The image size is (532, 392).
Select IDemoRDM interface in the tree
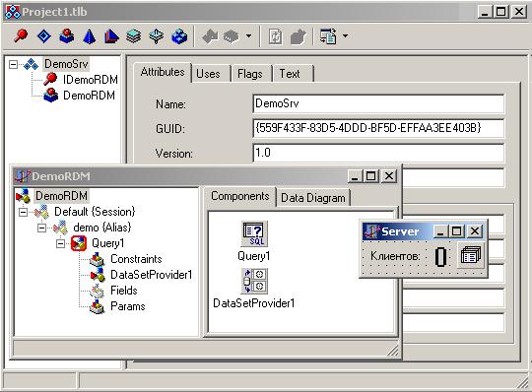(91, 80)
